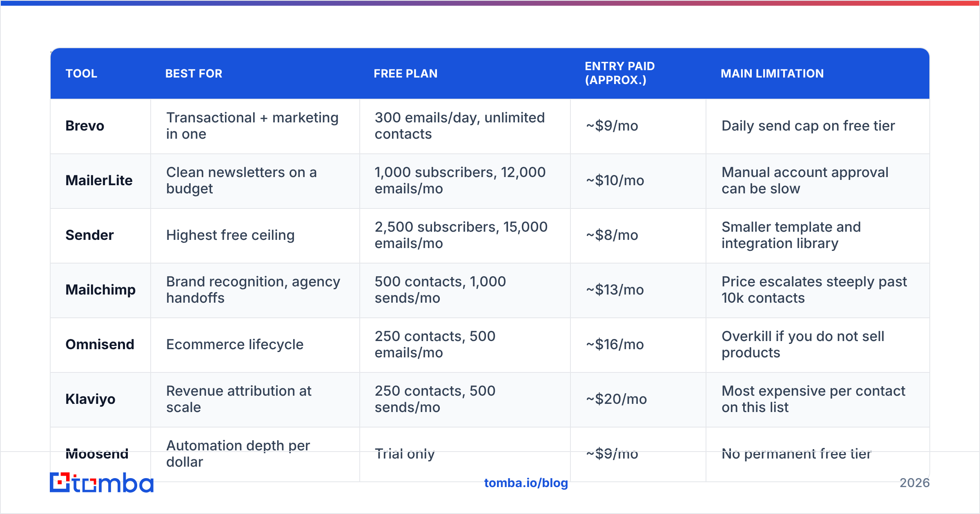980x514 pixels.
Task: Click "Daily send cap on free tier"
Action: pos(808,126)
